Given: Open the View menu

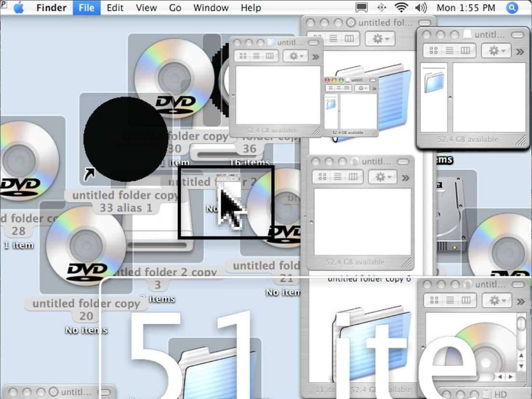Looking at the screenshot, I should [x=146, y=7].
